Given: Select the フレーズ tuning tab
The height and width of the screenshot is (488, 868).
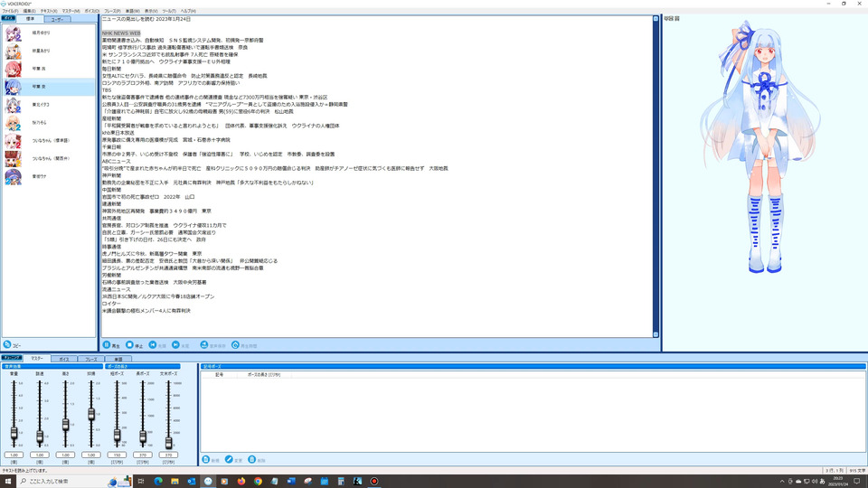Looking at the screenshot, I should pyautogui.click(x=90, y=359).
